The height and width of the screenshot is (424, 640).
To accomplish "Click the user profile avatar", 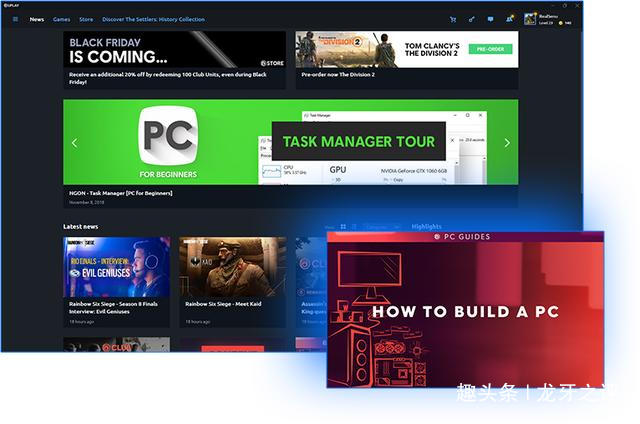I will (530, 19).
